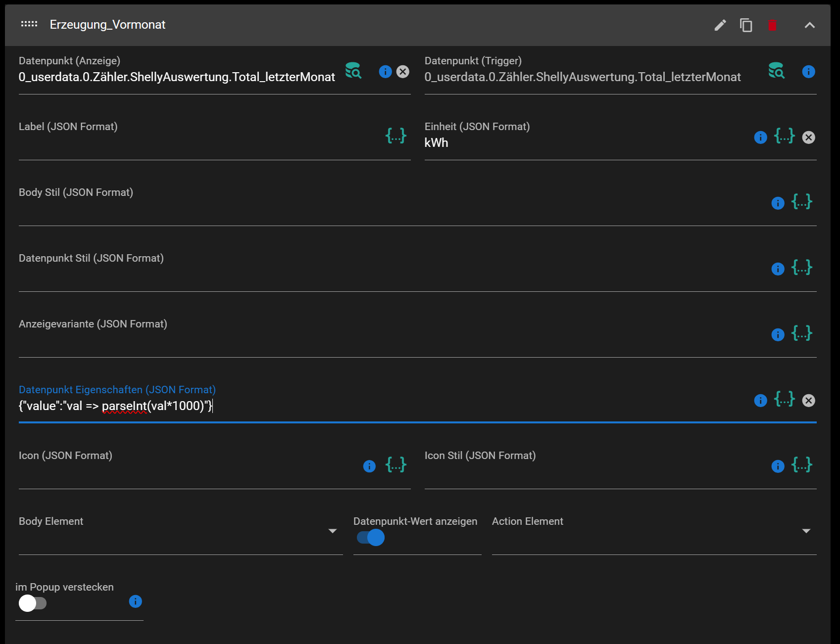This screenshot has width=840, height=644.
Task: Open object browser for Datenpunkt (Anzeige)
Action: (x=353, y=71)
